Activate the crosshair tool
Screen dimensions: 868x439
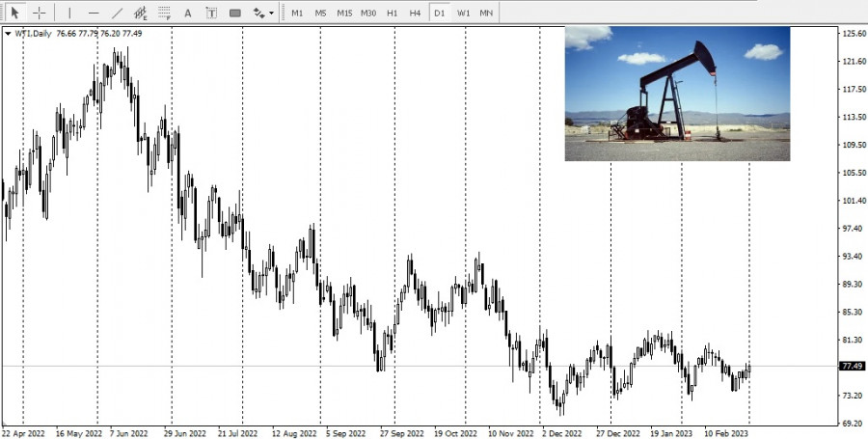point(39,13)
